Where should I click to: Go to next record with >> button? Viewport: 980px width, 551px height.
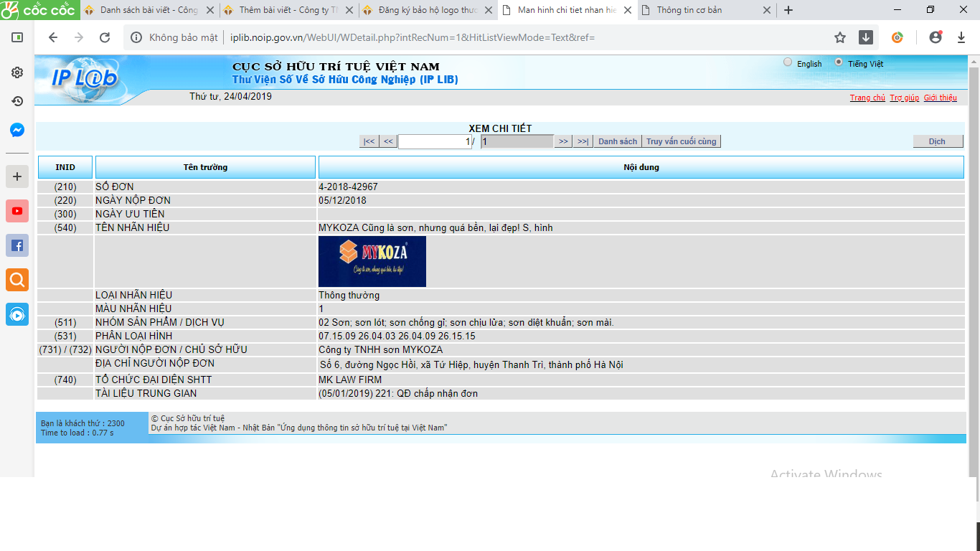(x=563, y=141)
